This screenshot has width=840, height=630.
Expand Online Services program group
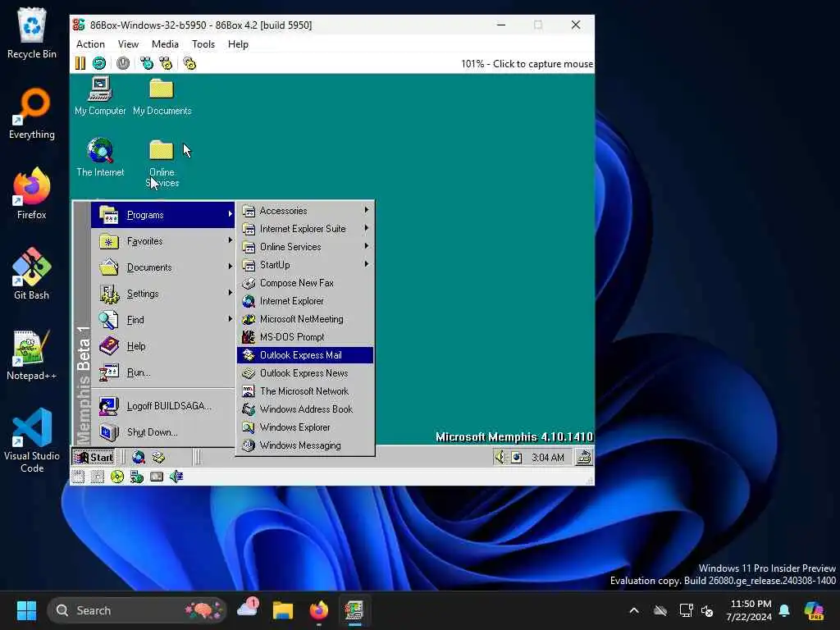click(305, 247)
